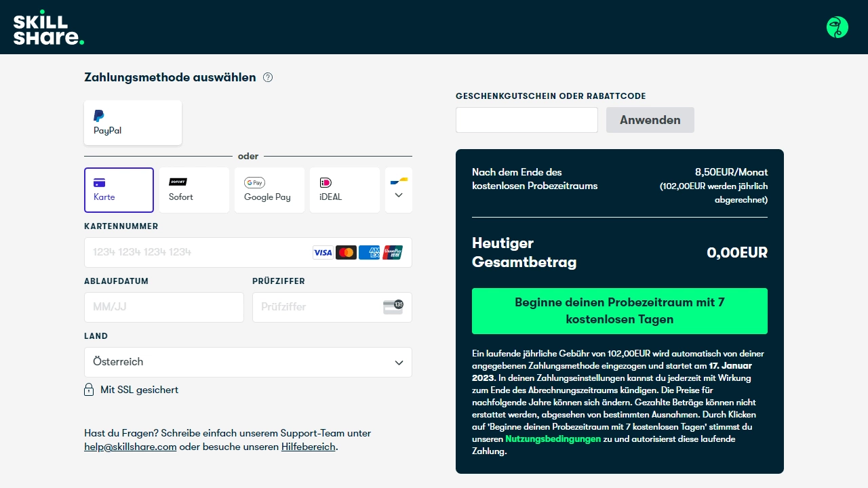Click the American Express icon
The image size is (868, 488).
(369, 252)
